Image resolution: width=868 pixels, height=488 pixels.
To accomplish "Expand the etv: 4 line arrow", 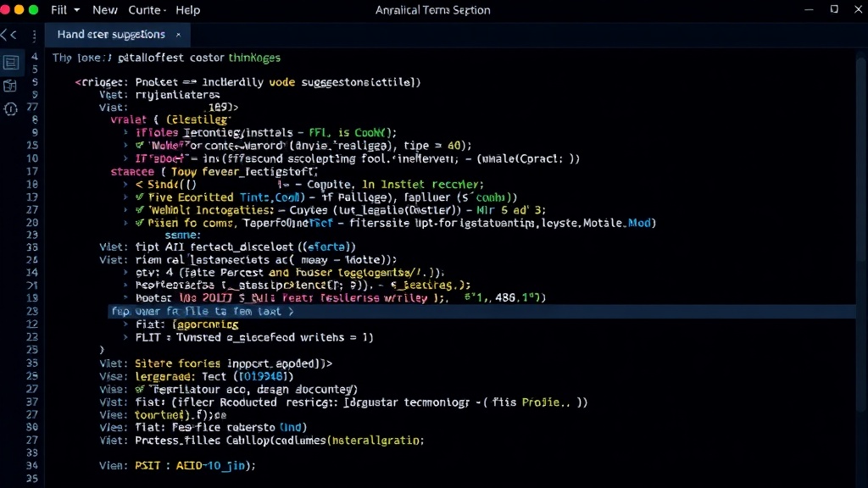I will (125, 272).
